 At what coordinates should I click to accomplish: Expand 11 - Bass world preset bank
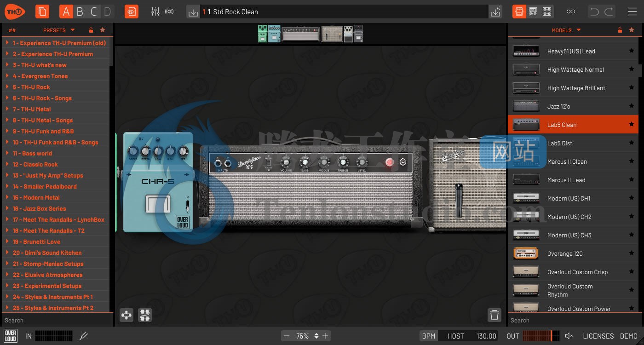[7, 153]
